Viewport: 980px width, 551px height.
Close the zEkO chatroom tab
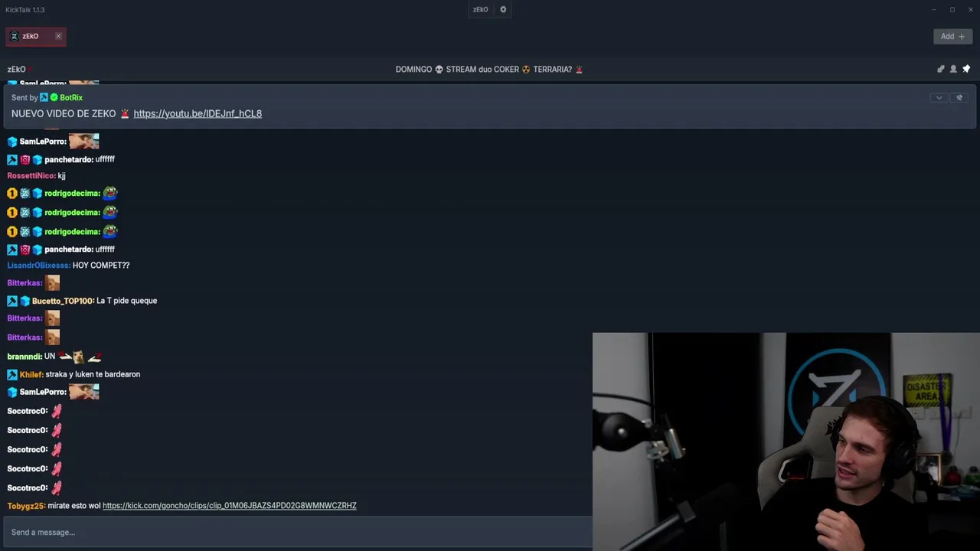[x=58, y=36]
